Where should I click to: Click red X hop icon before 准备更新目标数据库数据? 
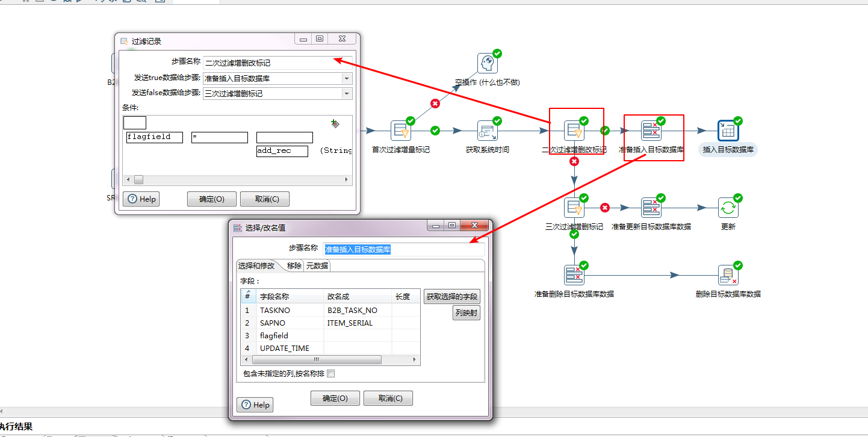605,208
